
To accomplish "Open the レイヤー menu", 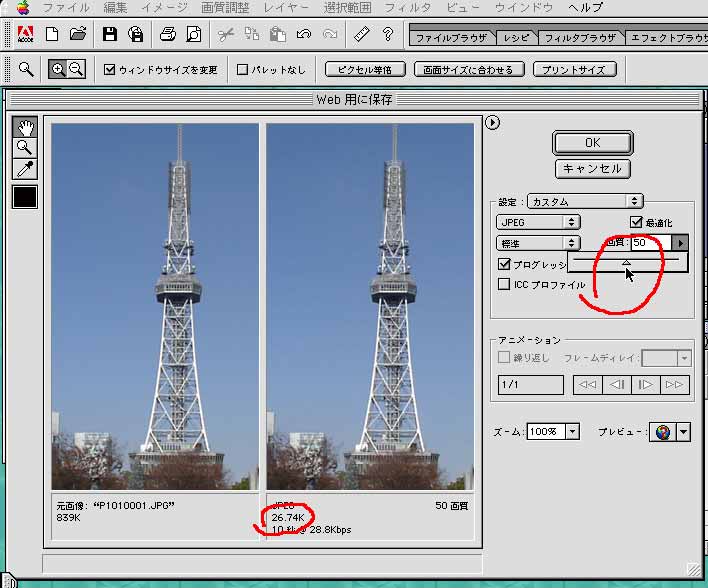I will pyautogui.click(x=286, y=7).
